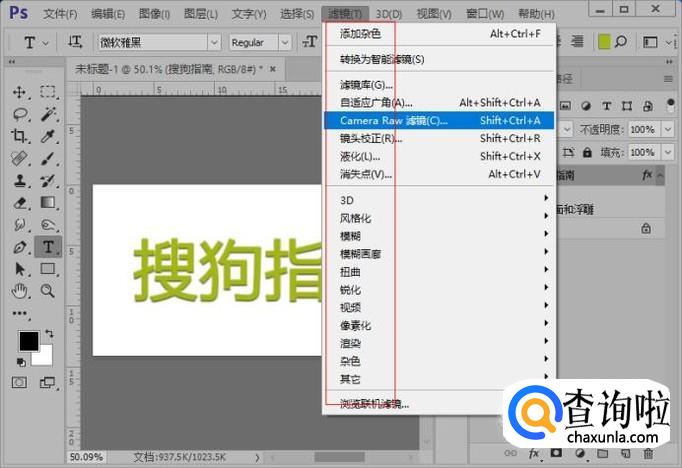The height and width of the screenshot is (468, 682).
Task: Open the fill 100% dropdown arrow
Action: pyautogui.click(x=668, y=152)
